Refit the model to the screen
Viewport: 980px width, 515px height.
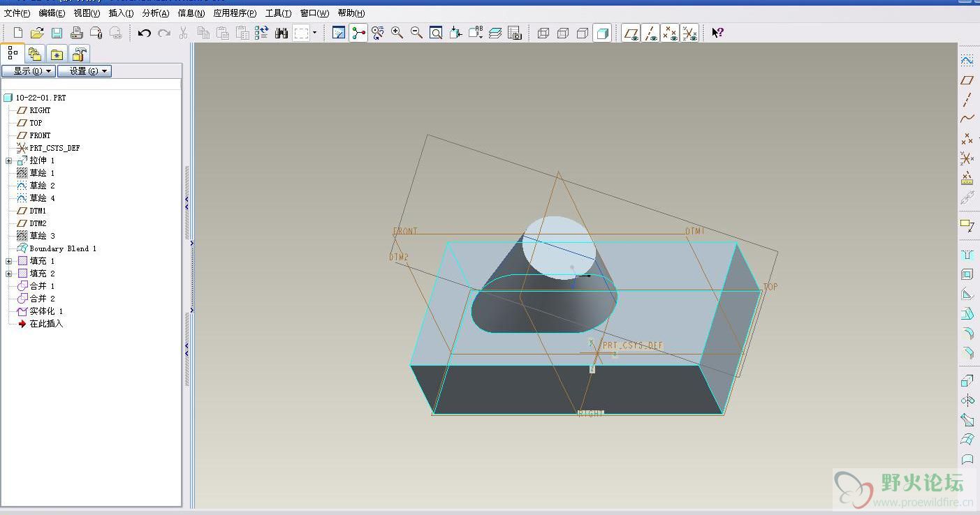tap(436, 33)
